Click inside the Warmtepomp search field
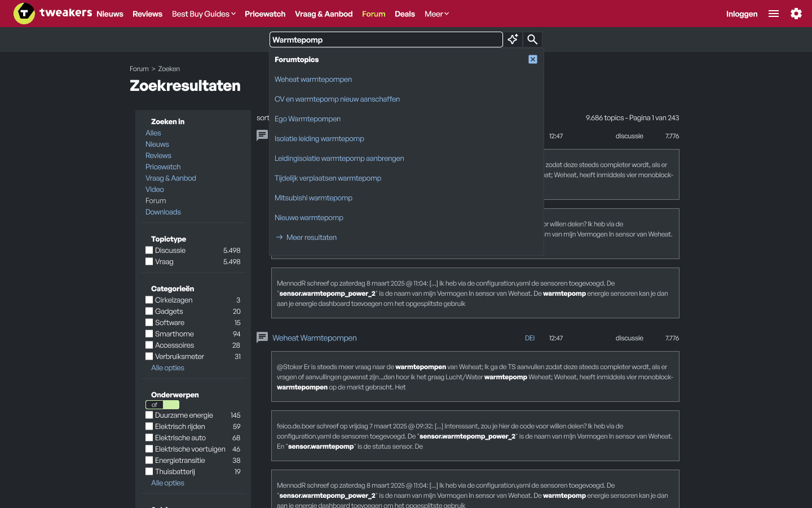 pos(386,40)
